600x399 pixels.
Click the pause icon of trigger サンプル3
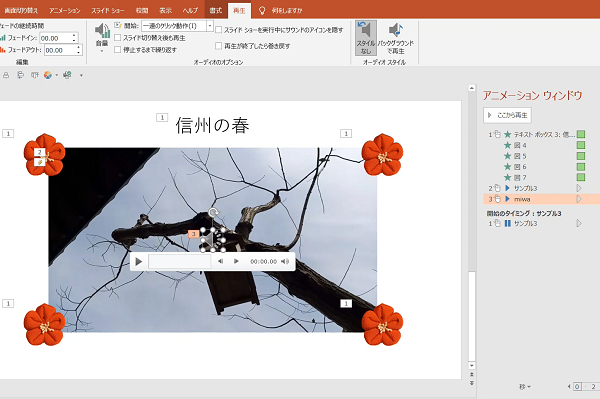507,223
